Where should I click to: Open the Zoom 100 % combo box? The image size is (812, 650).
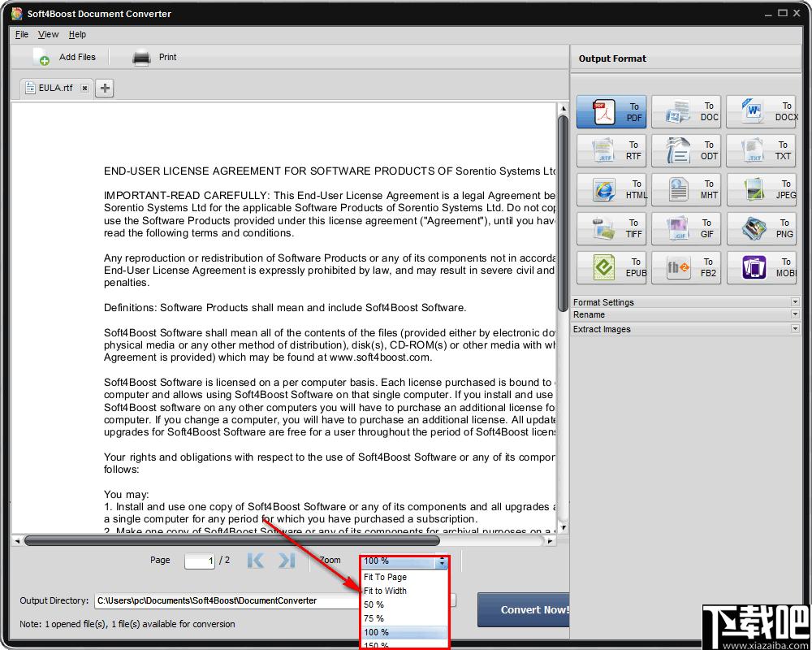pyautogui.click(x=404, y=561)
